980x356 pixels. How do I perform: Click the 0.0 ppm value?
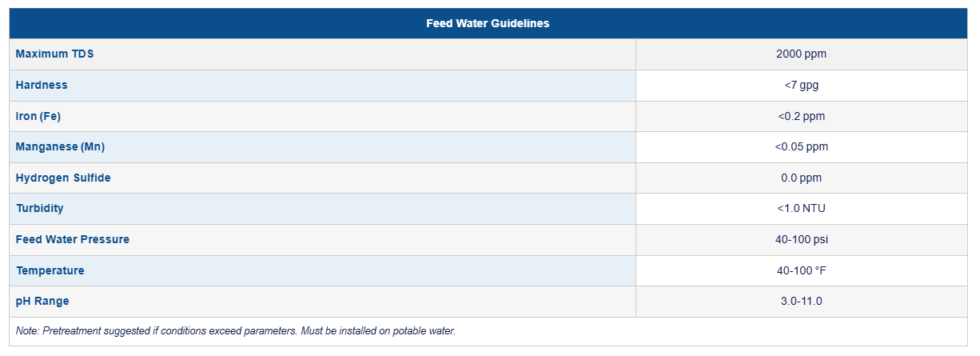click(x=801, y=178)
